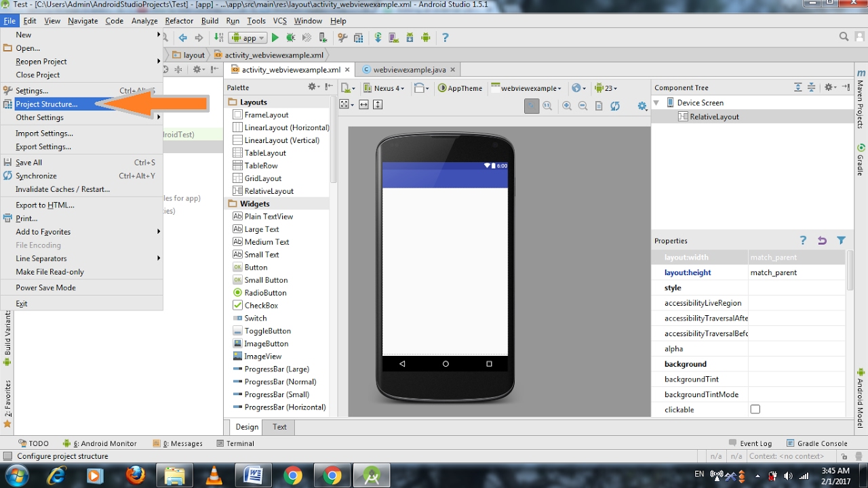Image resolution: width=868 pixels, height=488 pixels.
Task: Click the Show expert properties filter icon
Action: point(841,241)
